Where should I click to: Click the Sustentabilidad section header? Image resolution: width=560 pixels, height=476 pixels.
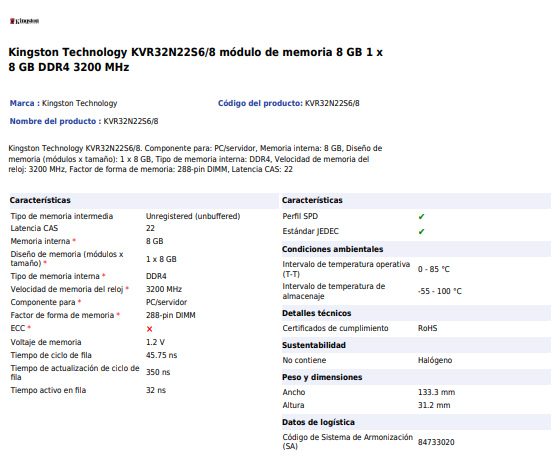[x=416, y=345]
